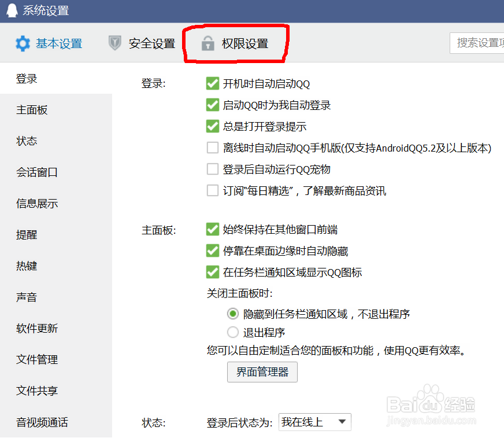The height and width of the screenshot is (438, 504).
Task: Switch to the 安全设置 tab
Action: 142,43
